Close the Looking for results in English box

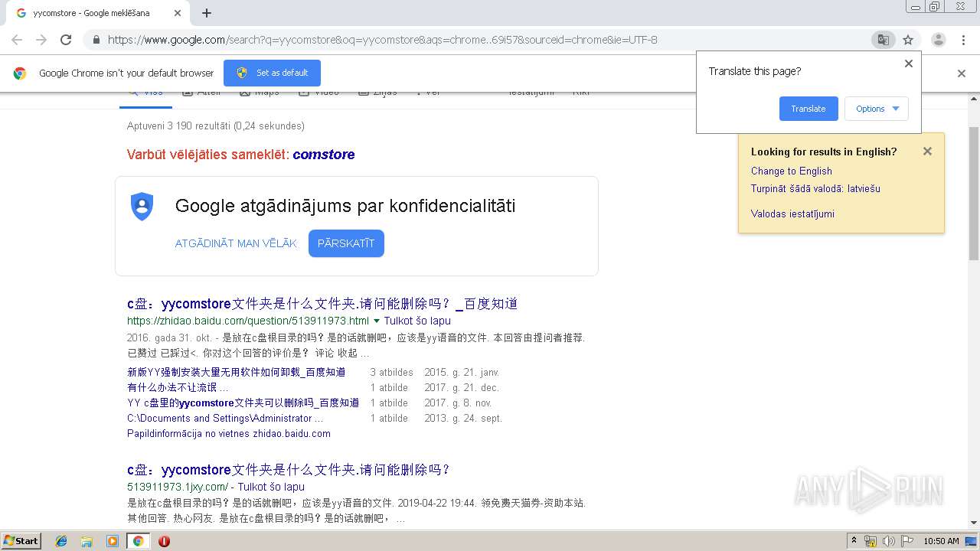[927, 152]
